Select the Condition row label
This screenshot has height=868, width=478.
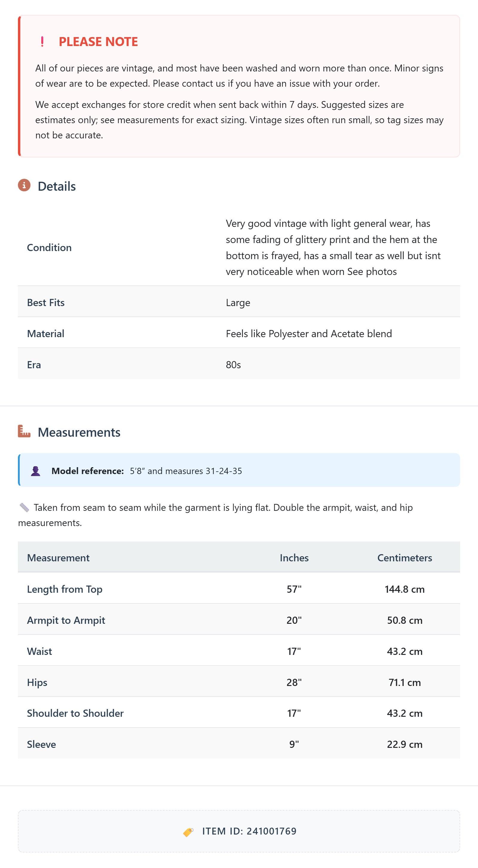coord(49,248)
